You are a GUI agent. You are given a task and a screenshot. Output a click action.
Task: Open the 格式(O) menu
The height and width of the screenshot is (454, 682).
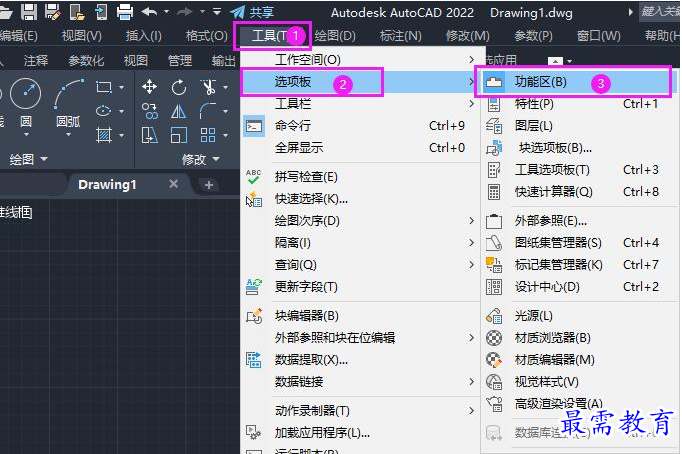click(x=206, y=36)
